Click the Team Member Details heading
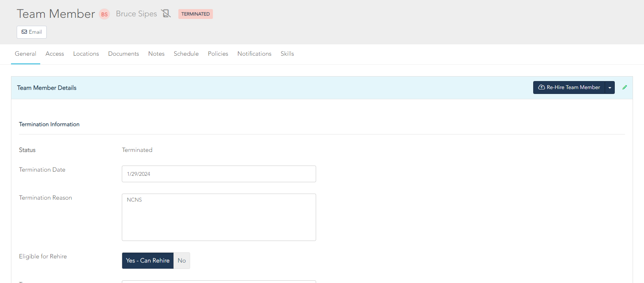 (x=47, y=88)
